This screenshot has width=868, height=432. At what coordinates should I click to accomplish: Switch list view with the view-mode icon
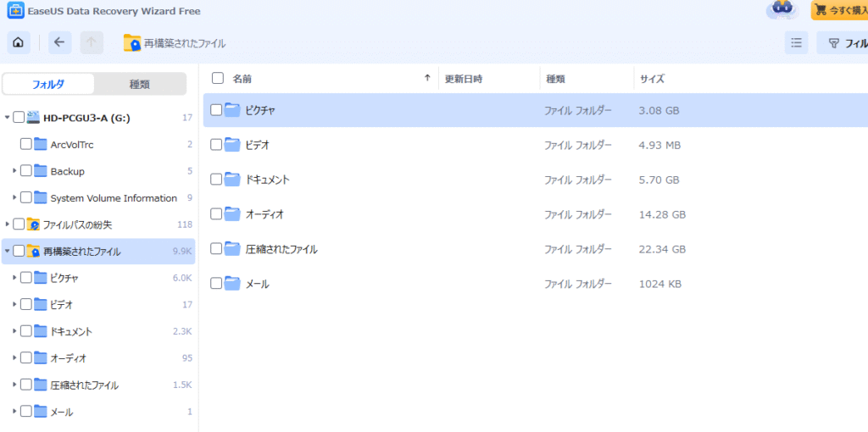click(x=796, y=43)
